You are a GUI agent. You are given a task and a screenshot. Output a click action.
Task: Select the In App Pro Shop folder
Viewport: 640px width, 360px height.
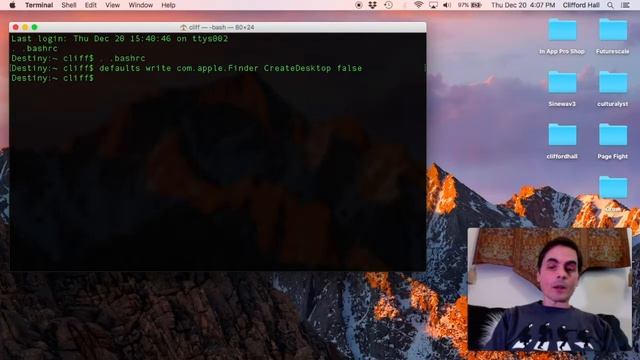562,36
